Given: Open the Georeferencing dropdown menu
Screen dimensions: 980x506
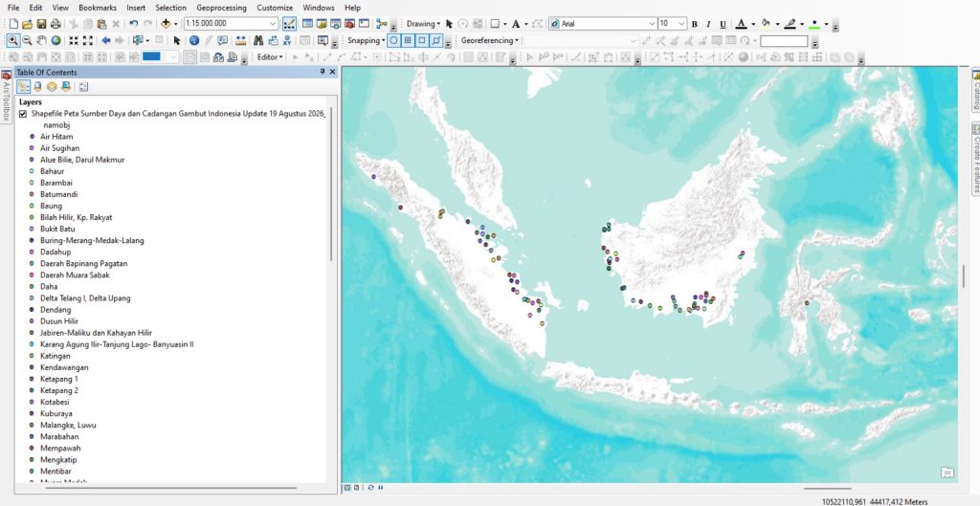Looking at the screenshot, I should tap(490, 40).
